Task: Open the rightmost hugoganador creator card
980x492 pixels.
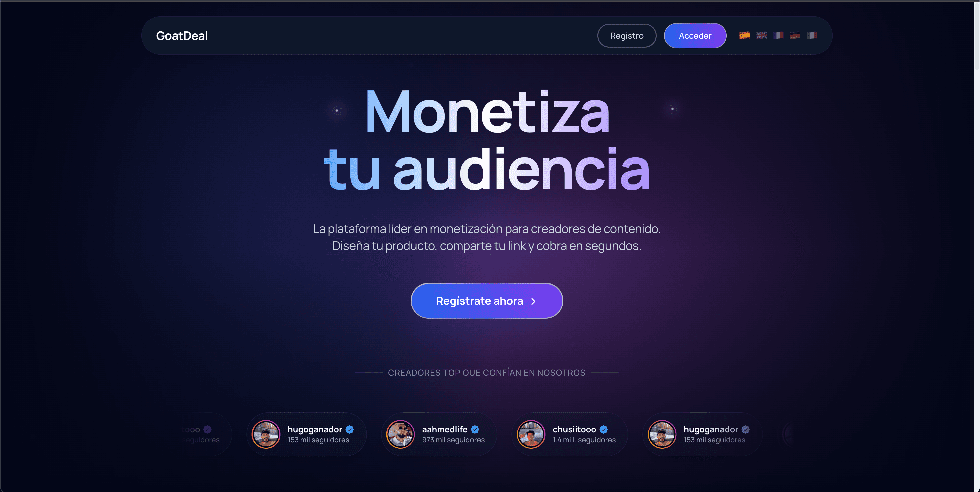Action: coord(702,434)
